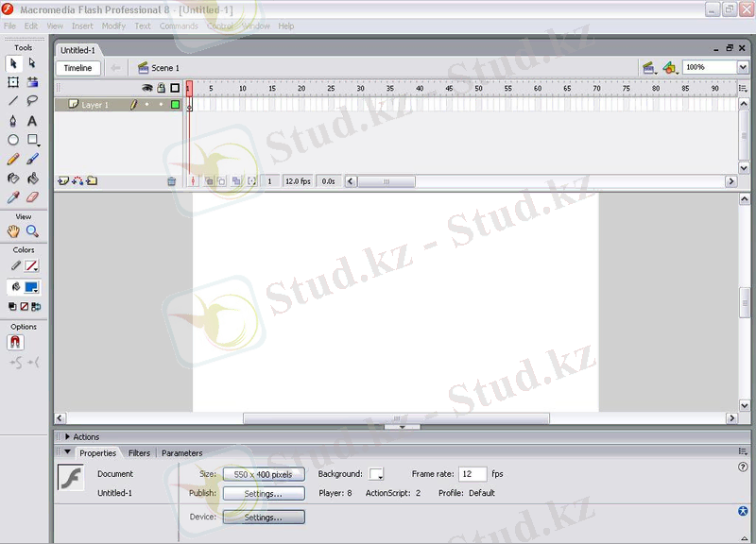
Task: Toggle Onion Skin Outlines button
Action: (x=221, y=181)
